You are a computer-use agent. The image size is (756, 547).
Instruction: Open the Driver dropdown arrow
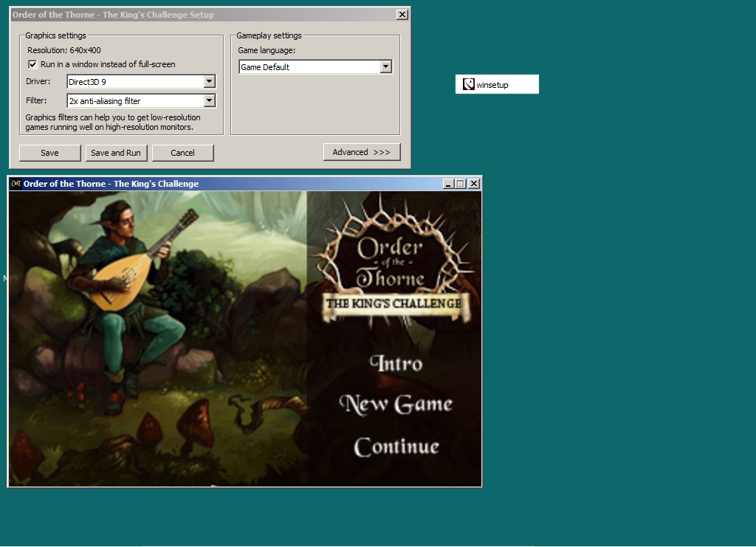pos(209,81)
